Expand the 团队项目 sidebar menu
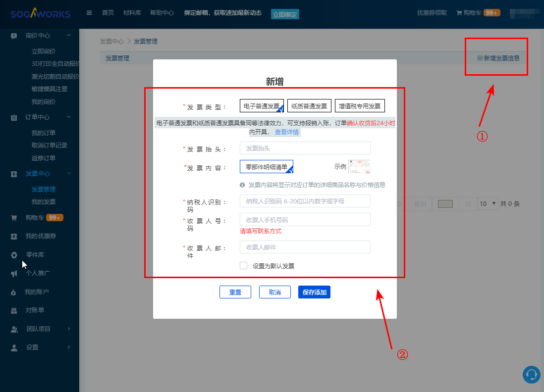The image size is (544, 392). coord(68,329)
